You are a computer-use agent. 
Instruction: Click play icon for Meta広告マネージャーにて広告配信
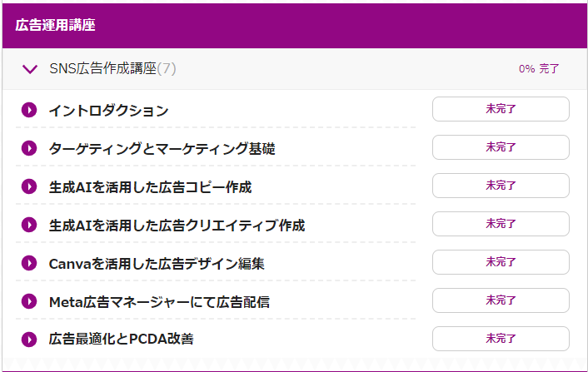tap(29, 301)
